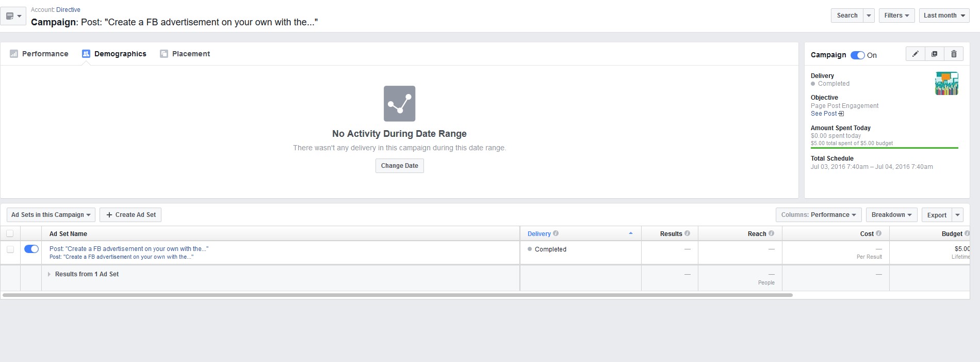Open the Breakdown dropdown

click(x=891, y=215)
